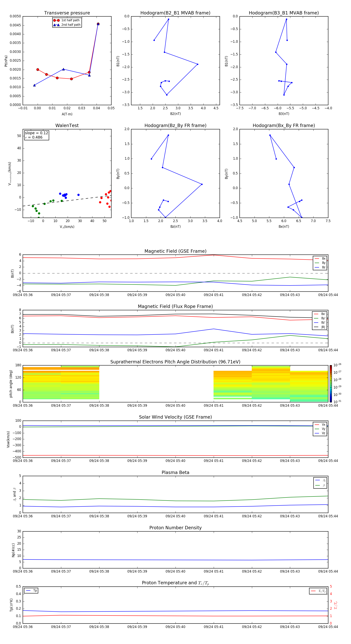Click the 'WalenTest' plot title

[67, 125]
